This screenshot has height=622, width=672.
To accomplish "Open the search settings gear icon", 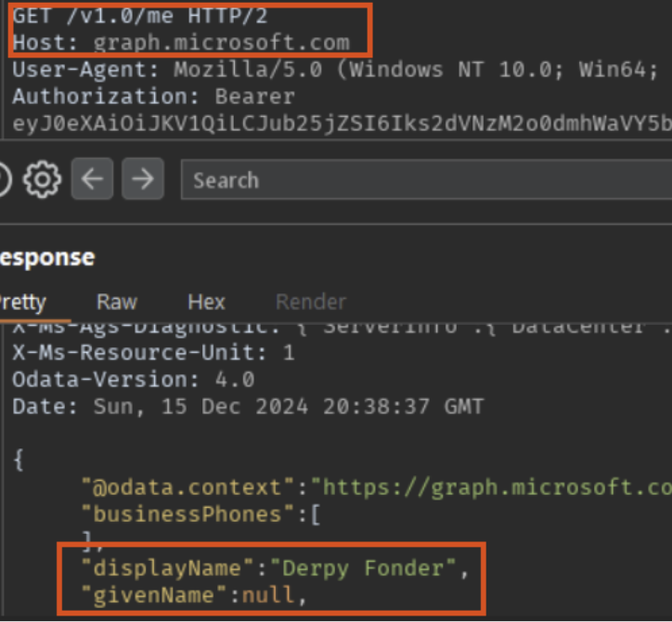I will pos(41,179).
